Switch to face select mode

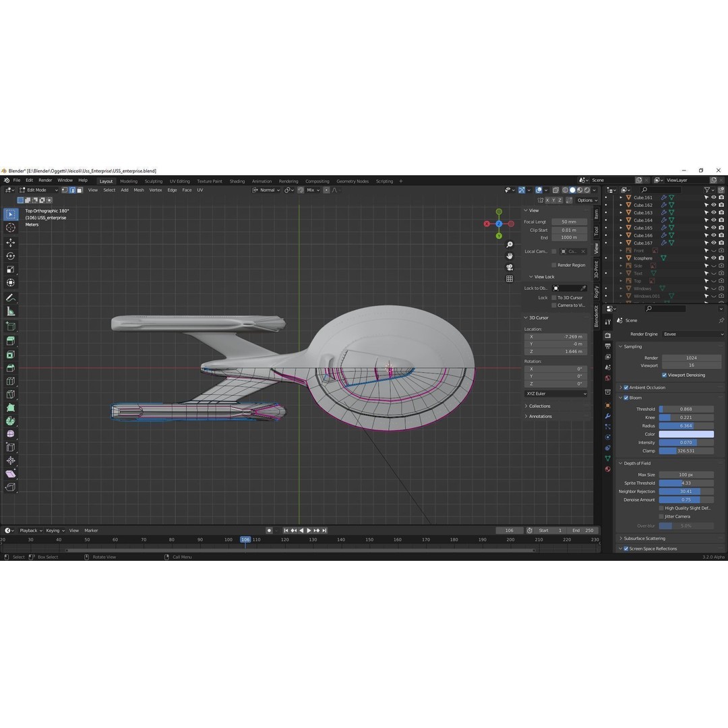point(80,190)
